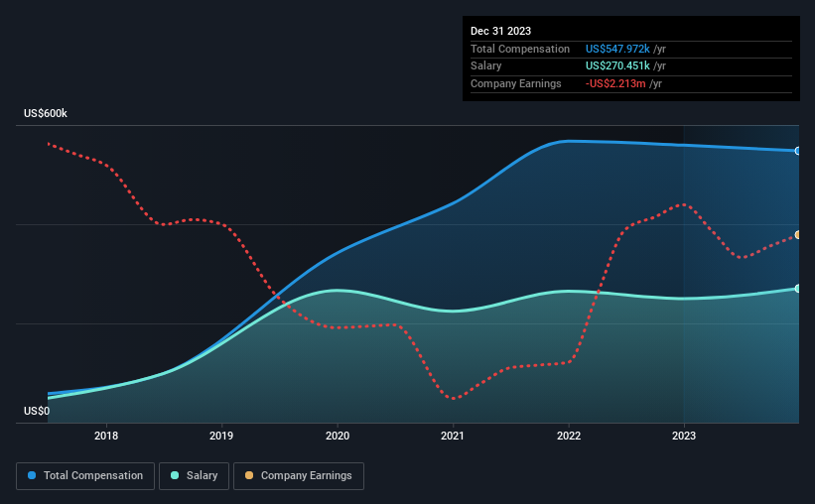Click the Dec 31 2023 tooltip date

coord(500,31)
